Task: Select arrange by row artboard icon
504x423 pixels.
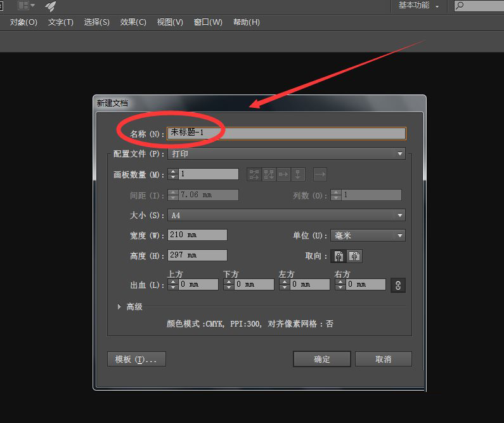Action: (x=283, y=174)
